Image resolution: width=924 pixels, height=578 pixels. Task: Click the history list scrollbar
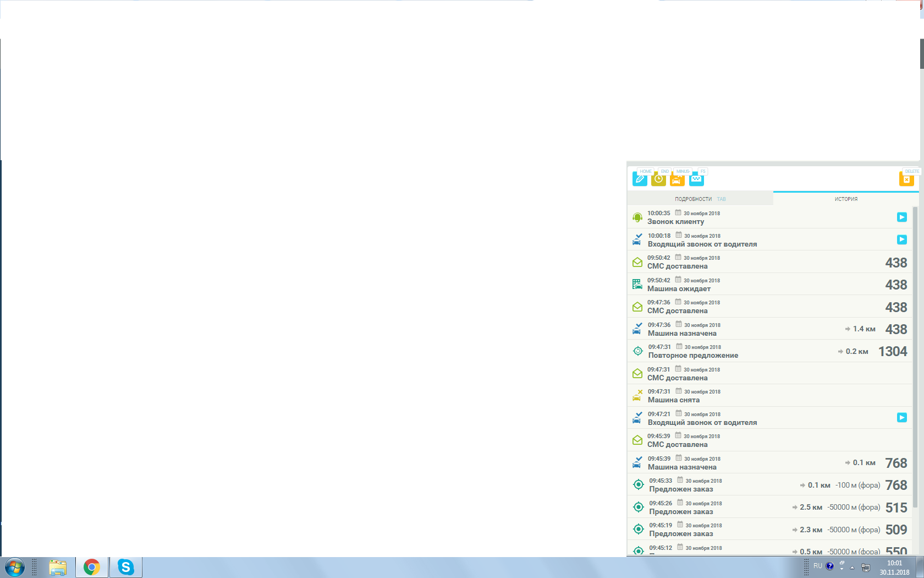915,358
